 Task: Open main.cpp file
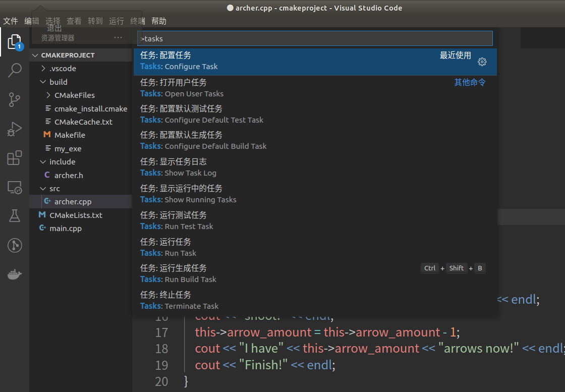[81, 229]
